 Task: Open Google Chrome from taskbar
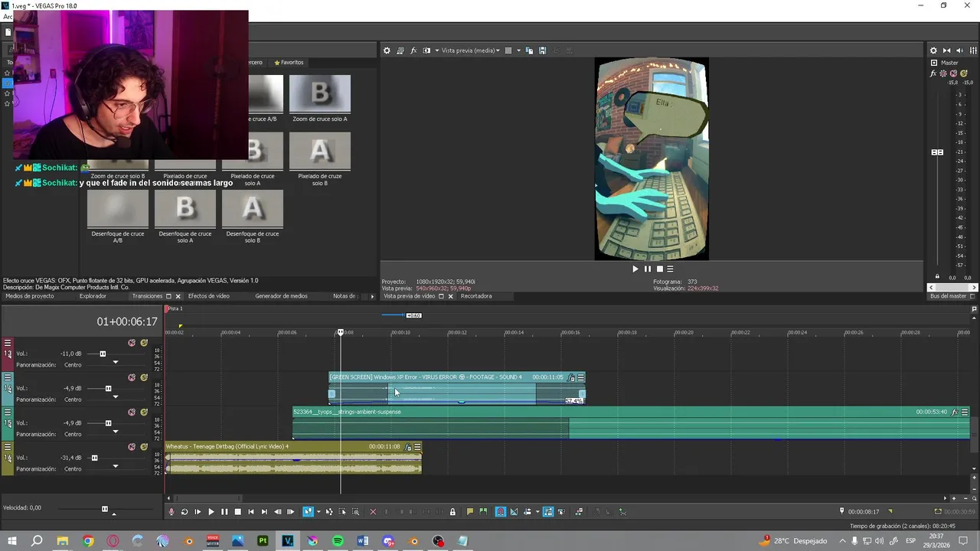coord(88,541)
